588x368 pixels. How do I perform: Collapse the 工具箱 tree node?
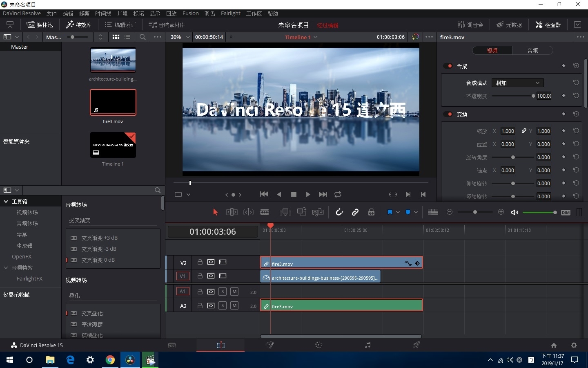tap(6, 202)
